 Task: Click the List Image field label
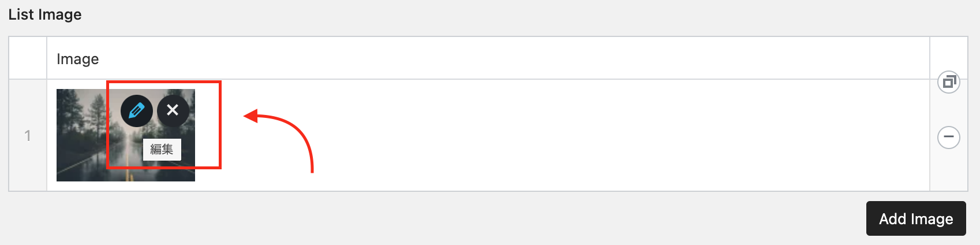click(45, 14)
